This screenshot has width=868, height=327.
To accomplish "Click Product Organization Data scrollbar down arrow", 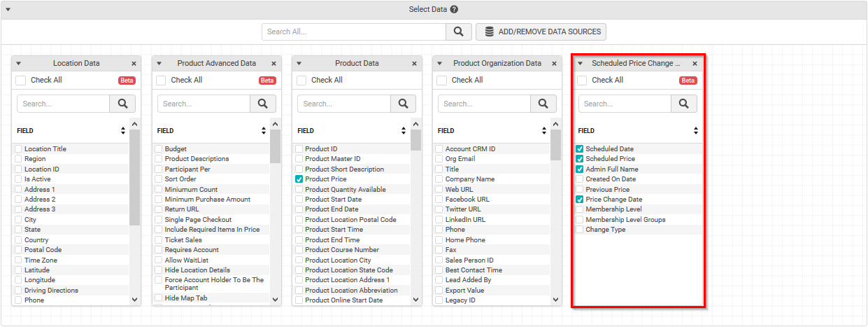I will coord(556,300).
